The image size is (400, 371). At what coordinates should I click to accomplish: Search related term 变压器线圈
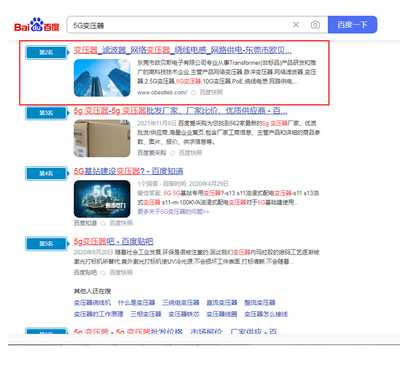222,314
